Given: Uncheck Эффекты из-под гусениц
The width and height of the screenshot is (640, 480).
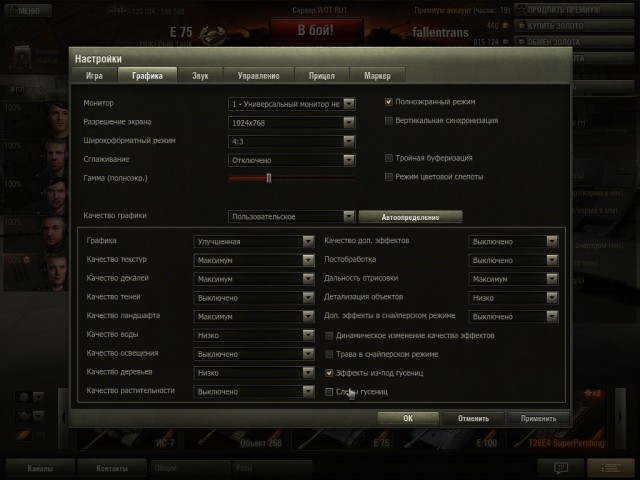Looking at the screenshot, I should [x=329, y=373].
